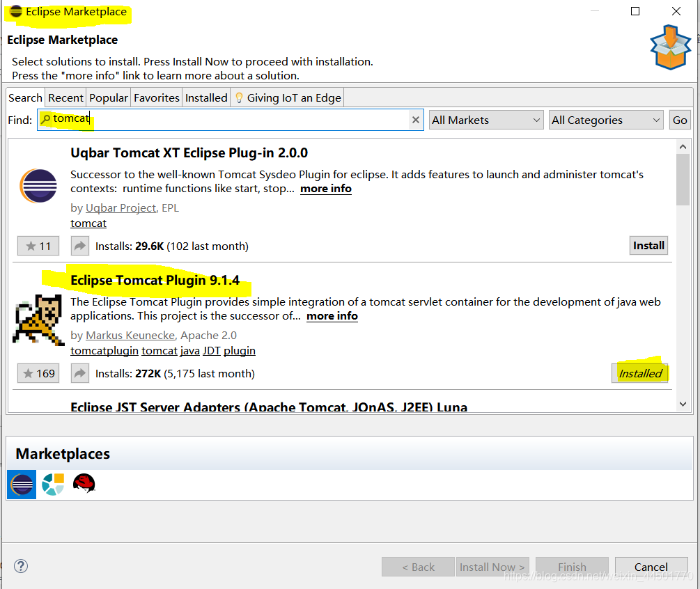
Task: Favorite the Uqbar Tomcat XT plug-in (11 stars)
Action: (x=38, y=246)
